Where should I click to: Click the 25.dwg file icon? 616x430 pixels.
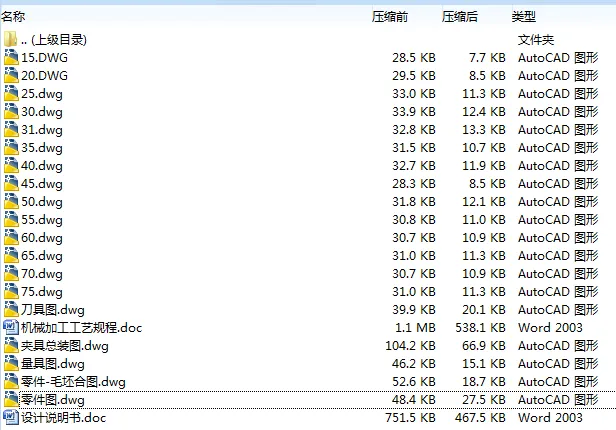(11, 93)
